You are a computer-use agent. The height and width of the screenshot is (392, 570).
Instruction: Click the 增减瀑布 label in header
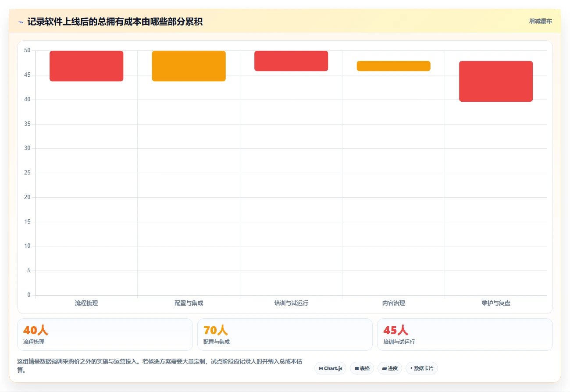tap(540, 21)
